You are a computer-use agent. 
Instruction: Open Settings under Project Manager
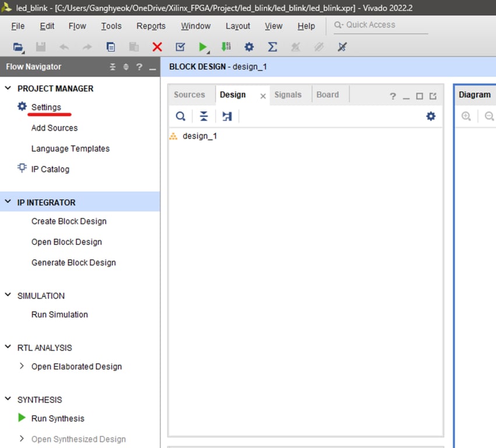pyautogui.click(x=47, y=107)
